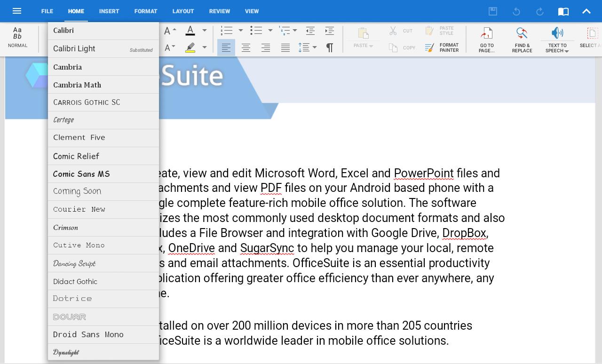This screenshot has width=602, height=364.
Task: Click the Find & Replace icon
Action: pos(522,33)
